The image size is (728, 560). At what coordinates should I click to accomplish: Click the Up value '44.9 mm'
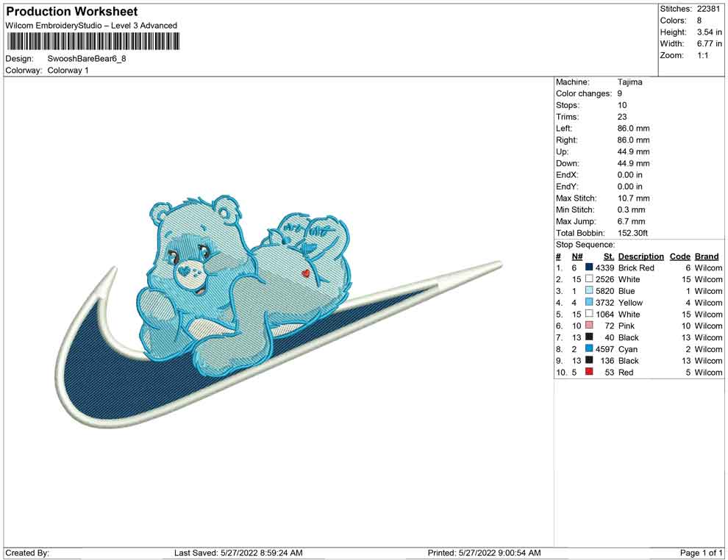click(x=634, y=151)
